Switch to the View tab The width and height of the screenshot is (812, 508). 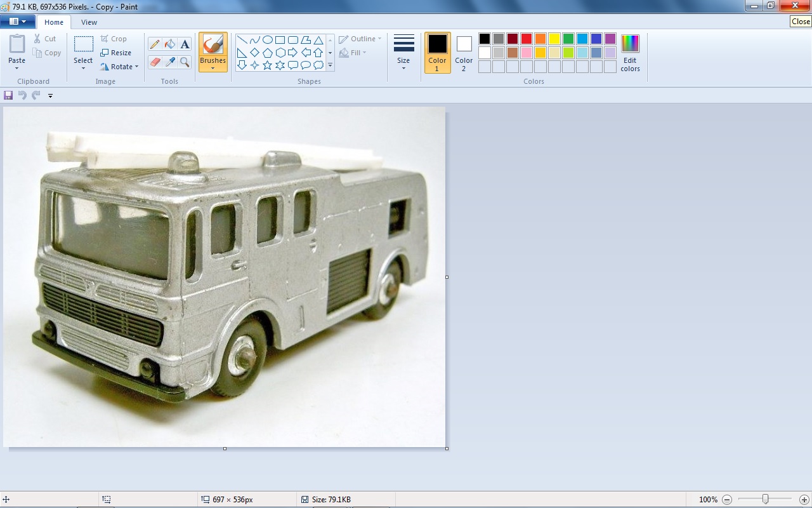pyautogui.click(x=89, y=22)
